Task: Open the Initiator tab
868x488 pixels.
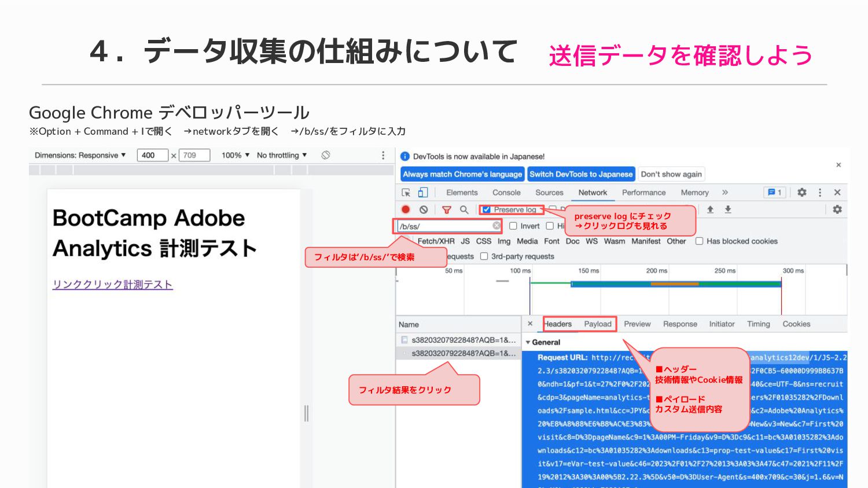Action: coord(722,324)
